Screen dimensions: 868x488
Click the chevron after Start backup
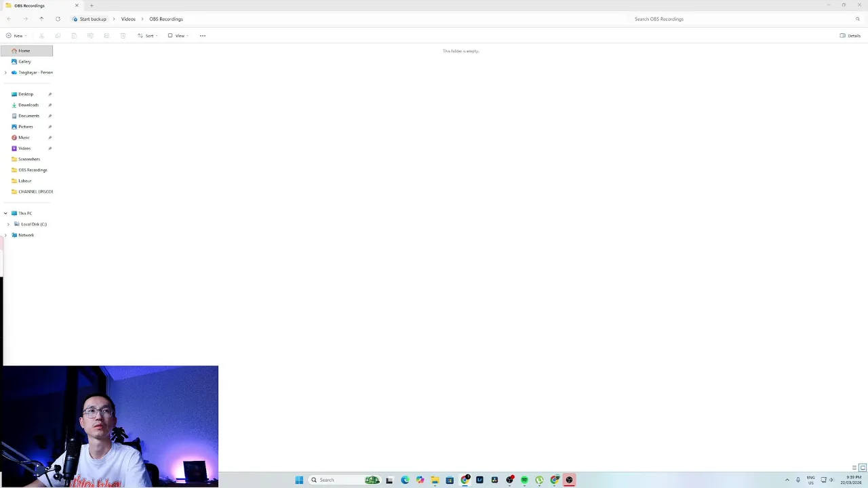(x=114, y=19)
